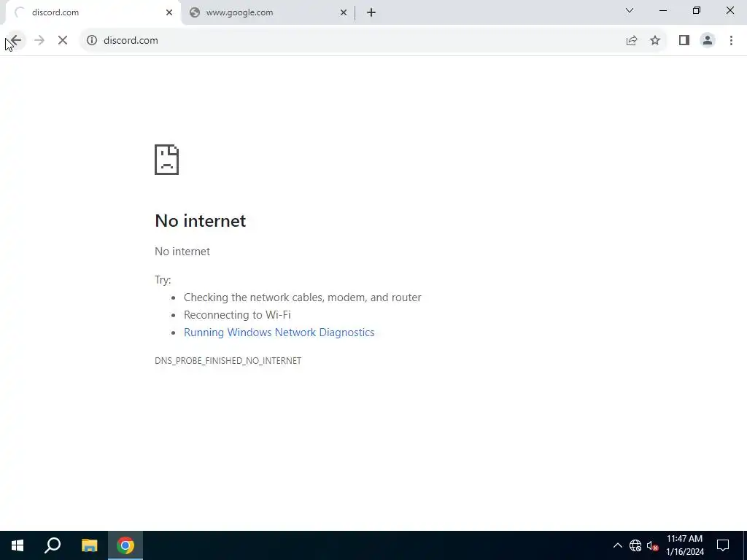Image resolution: width=747 pixels, height=560 pixels.
Task: Open the Windows Start menu
Action: click(x=18, y=545)
